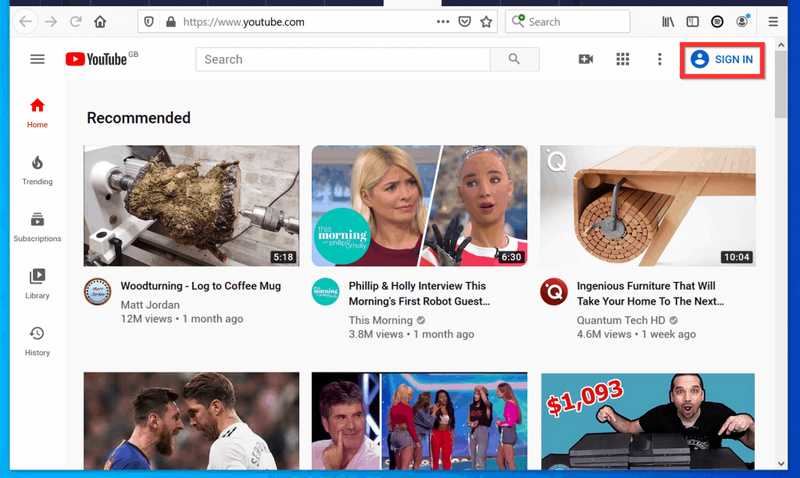800x478 pixels.
Task: Click Matt Jordan channel name
Action: (150, 305)
